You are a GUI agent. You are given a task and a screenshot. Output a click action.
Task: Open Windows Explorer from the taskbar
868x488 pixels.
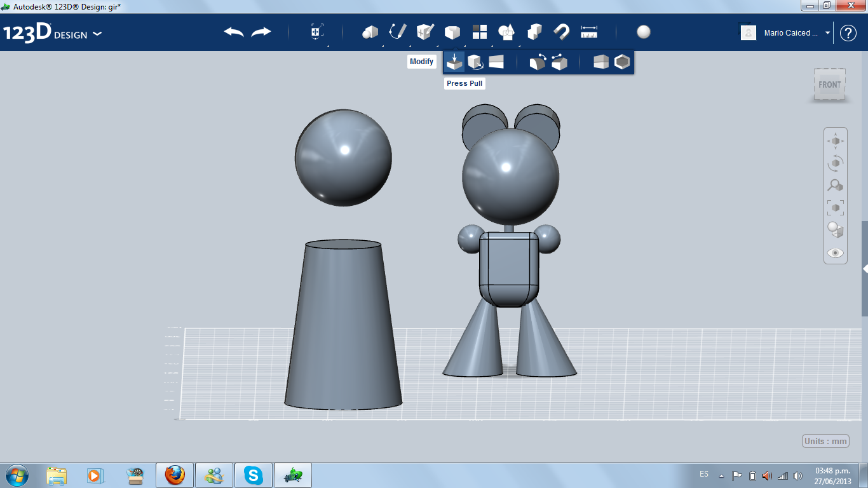pyautogui.click(x=57, y=475)
